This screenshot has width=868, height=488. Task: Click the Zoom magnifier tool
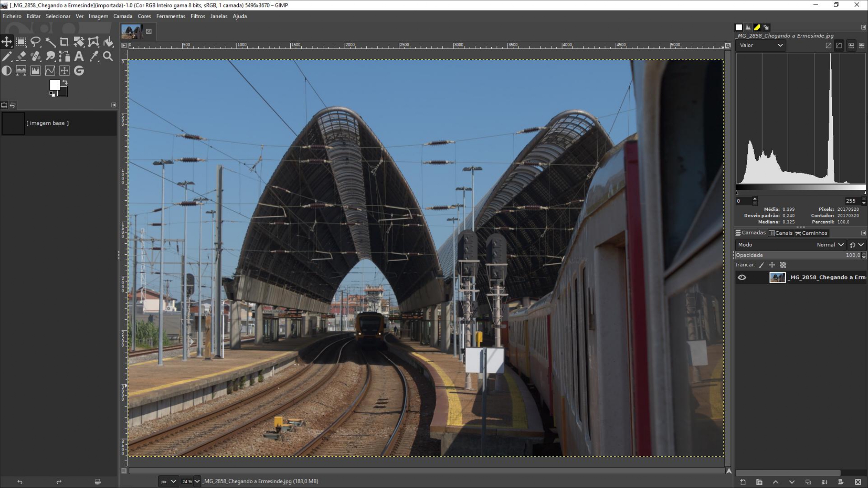click(x=108, y=56)
